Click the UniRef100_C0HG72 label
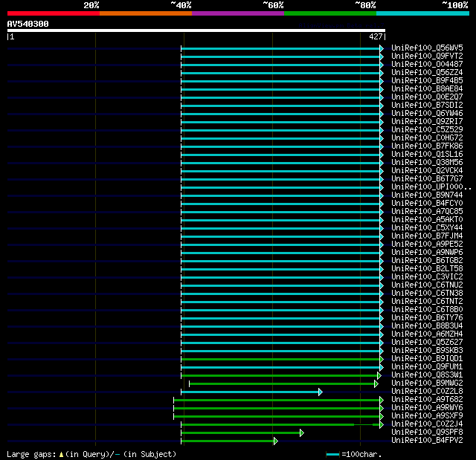 (x=427, y=138)
